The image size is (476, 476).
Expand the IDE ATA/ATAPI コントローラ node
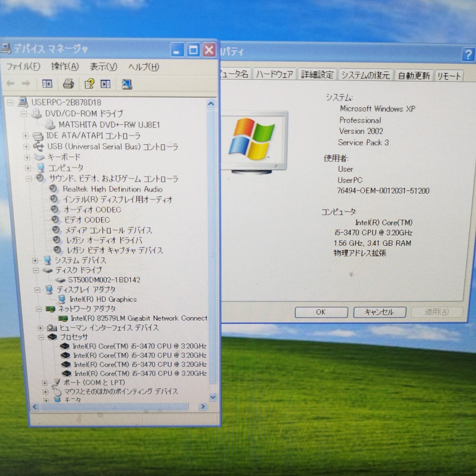26,136
